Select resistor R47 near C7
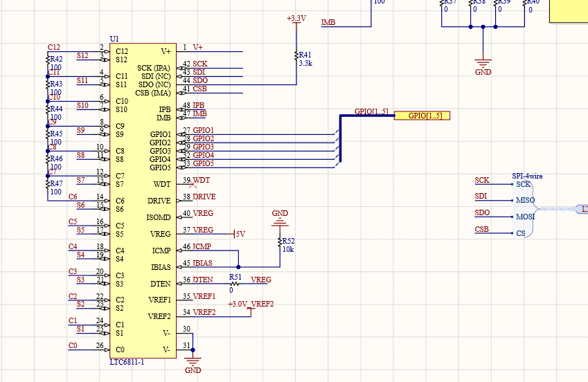The width and height of the screenshot is (588, 382). coord(48,188)
